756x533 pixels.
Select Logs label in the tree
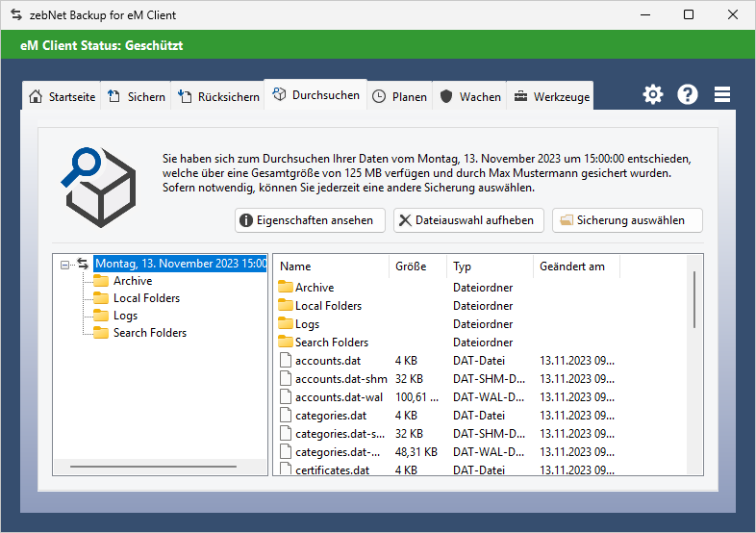click(x=125, y=316)
